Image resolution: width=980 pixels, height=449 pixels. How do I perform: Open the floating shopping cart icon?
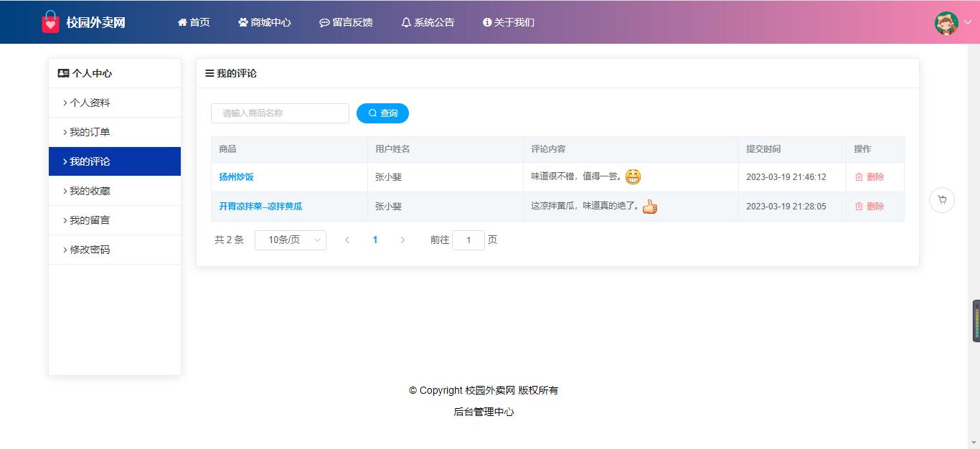pyautogui.click(x=941, y=200)
